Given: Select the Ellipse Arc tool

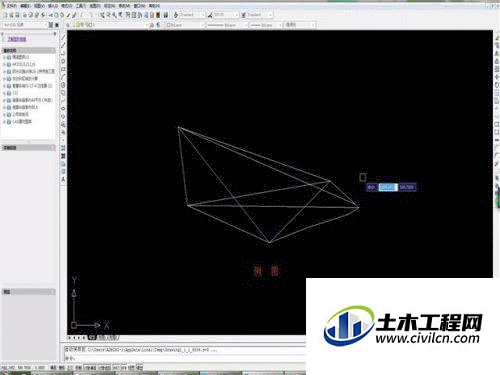Looking at the screenshot, I should tap(63, 116).
